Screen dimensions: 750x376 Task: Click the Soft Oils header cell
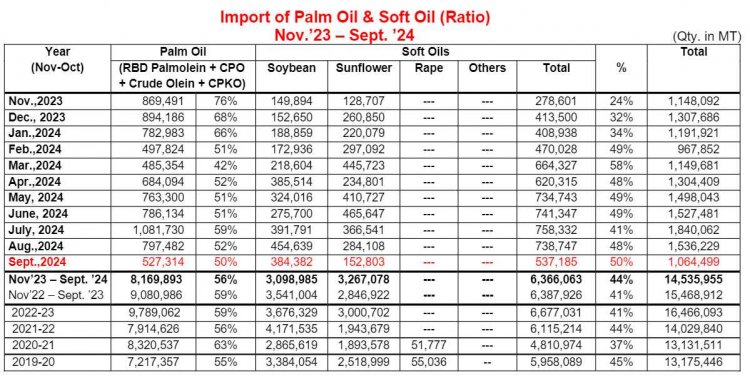425,52
